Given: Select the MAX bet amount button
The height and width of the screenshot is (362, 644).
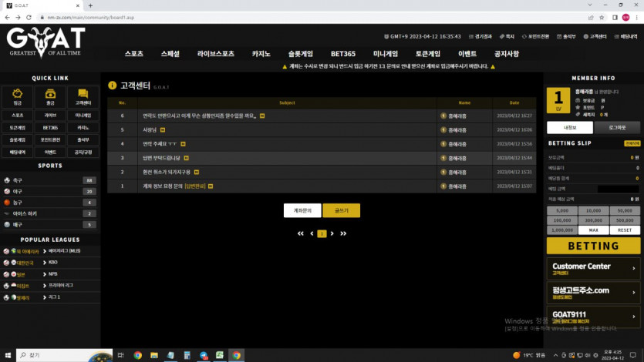Looking at the screenshot, I should 593,230.
